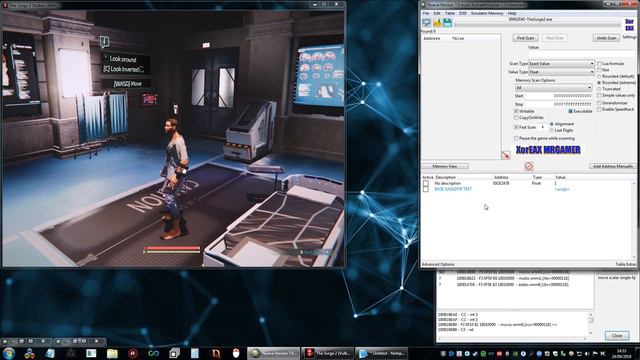Open Table Extras at the window bottom

pos(626,264)
